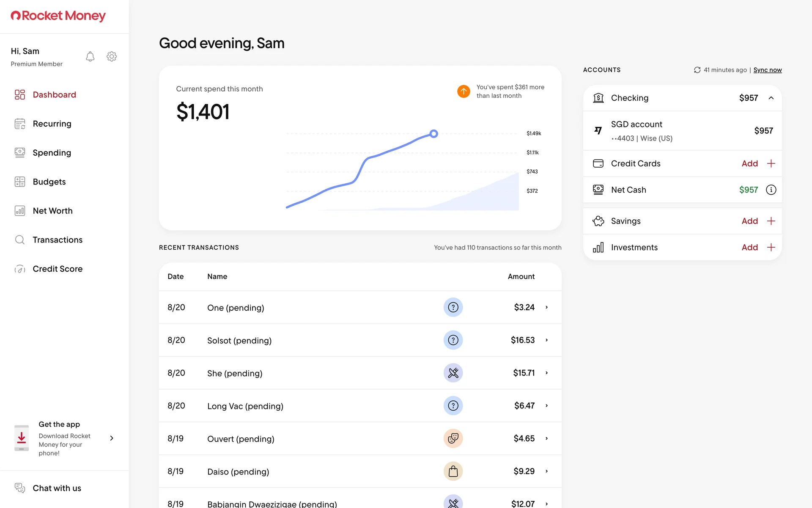Expand the Solsot transaction details chevron
812x508 pixels.
546,340
